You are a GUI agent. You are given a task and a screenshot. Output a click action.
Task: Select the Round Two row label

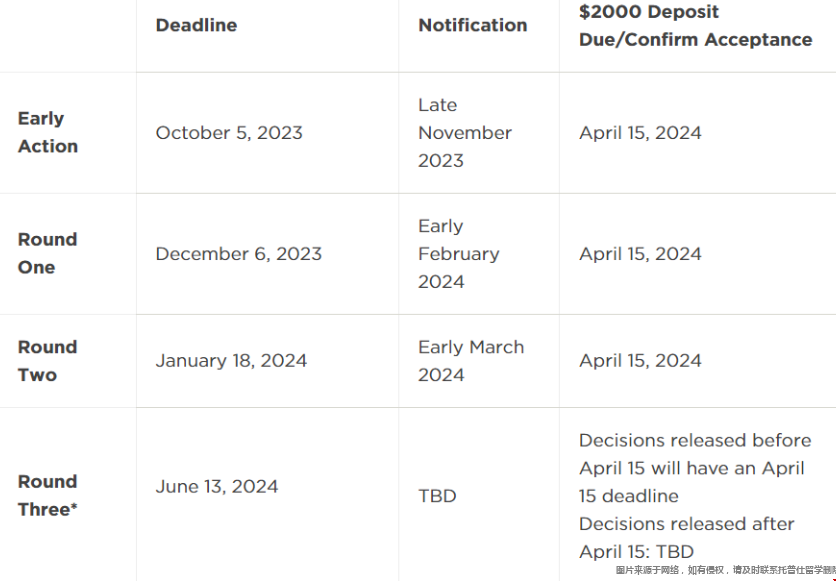47,361
